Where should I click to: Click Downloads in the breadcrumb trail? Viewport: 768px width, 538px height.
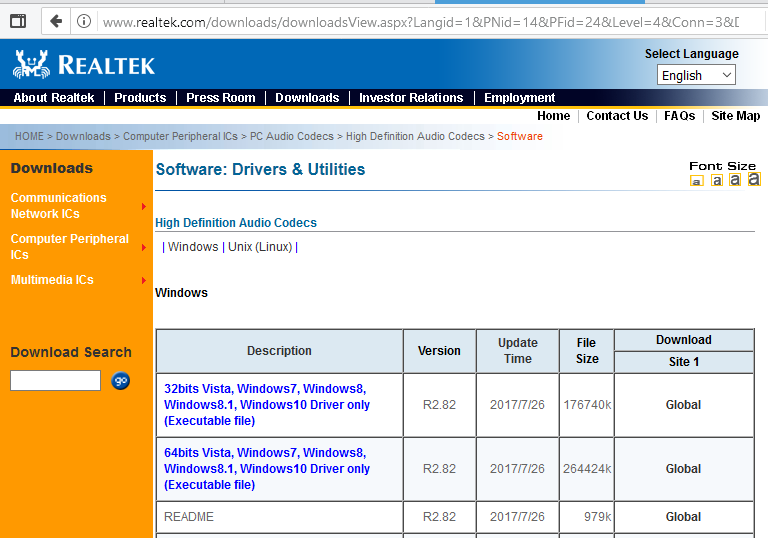[x=83, y=136]
